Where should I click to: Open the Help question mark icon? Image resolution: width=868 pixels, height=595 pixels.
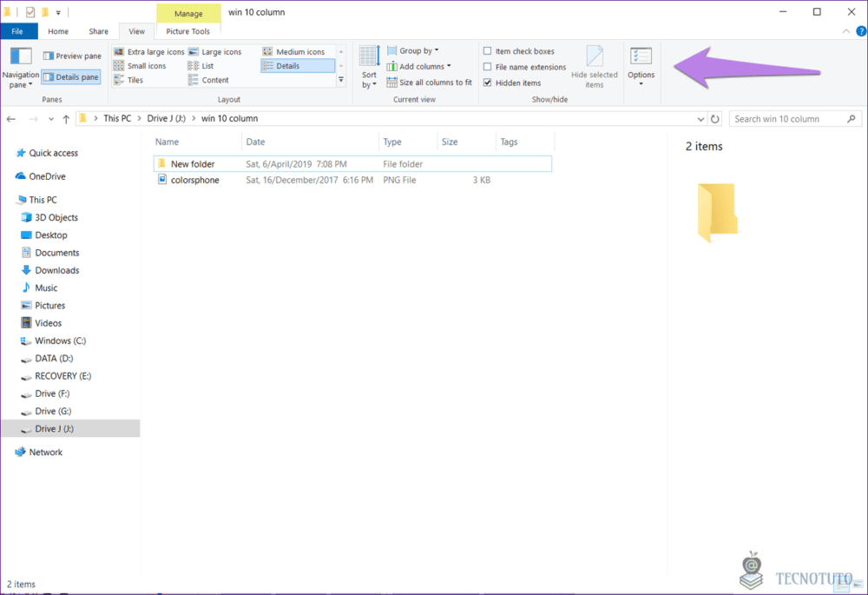pyautogui.click(x=861, y=31)
